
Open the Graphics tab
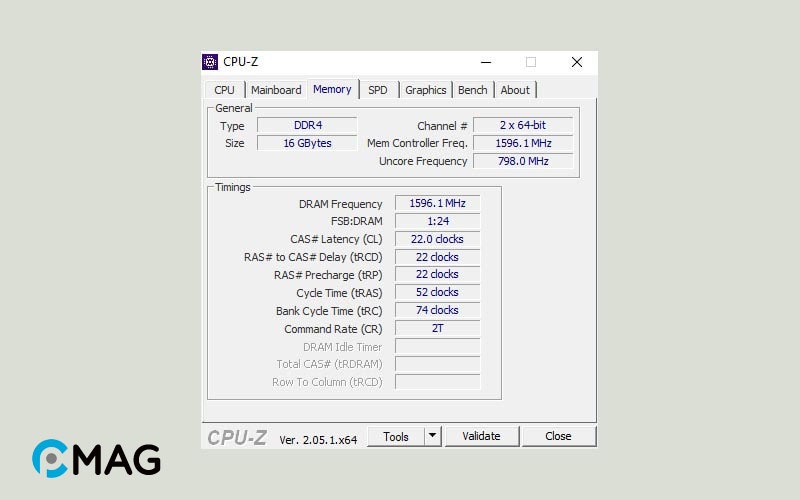point(426,90)
